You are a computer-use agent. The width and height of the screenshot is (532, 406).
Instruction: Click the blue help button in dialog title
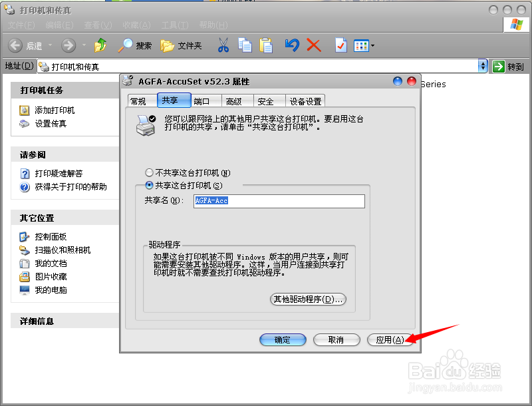click(x=397, y=81)
